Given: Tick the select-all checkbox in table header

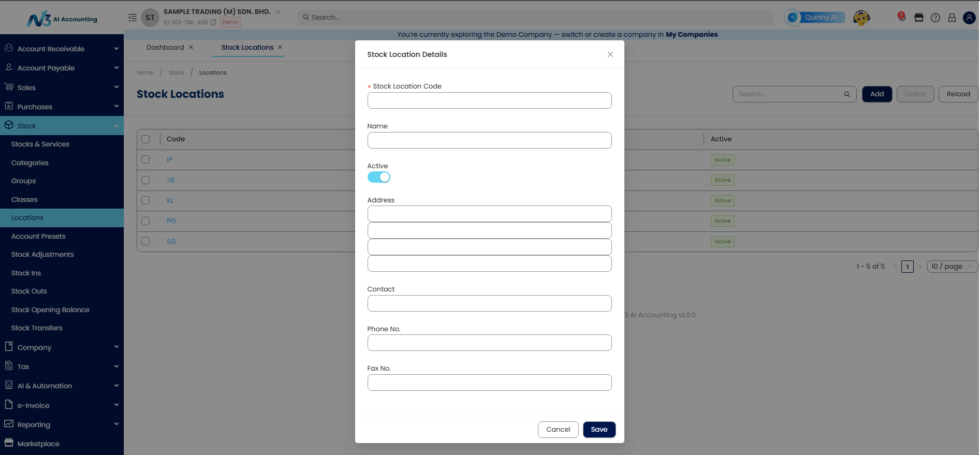Looking at the screenshot, I should pos(145,139).
